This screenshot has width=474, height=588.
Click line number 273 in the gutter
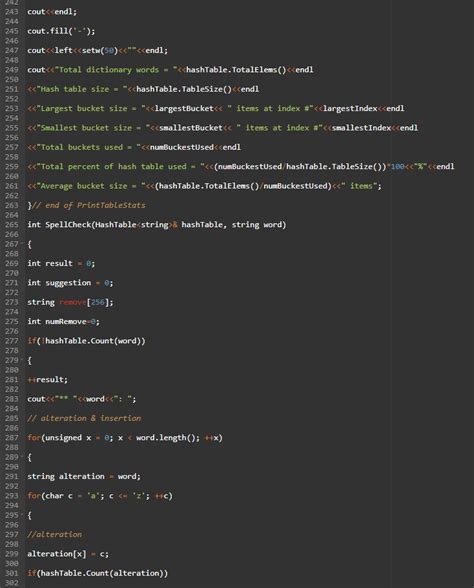(x=12, y=302)
